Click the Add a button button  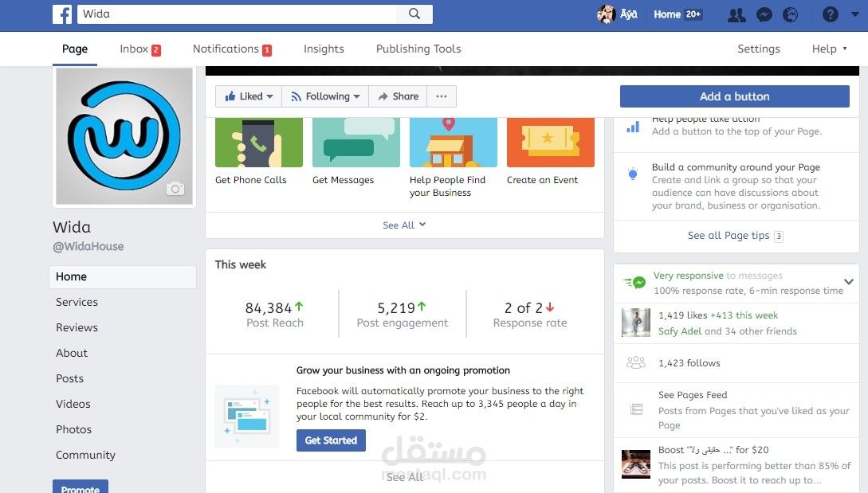pos(735,96)
